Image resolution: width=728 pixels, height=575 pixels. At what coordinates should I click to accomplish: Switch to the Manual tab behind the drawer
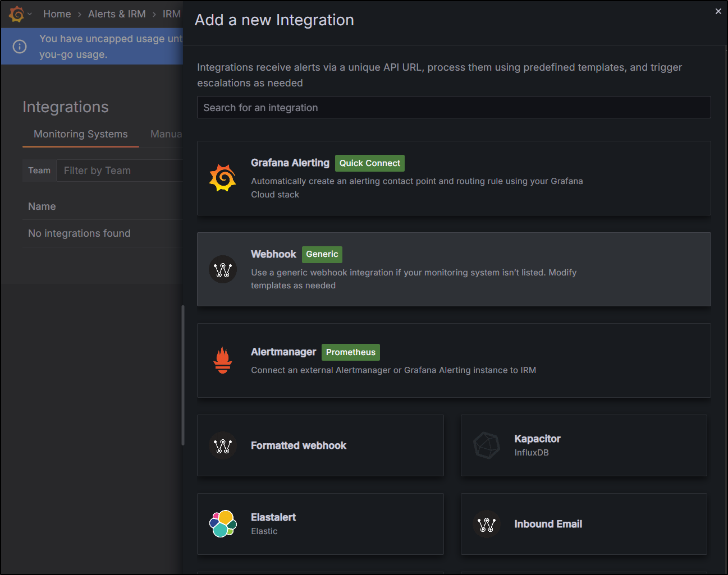(x=166, y=134)
